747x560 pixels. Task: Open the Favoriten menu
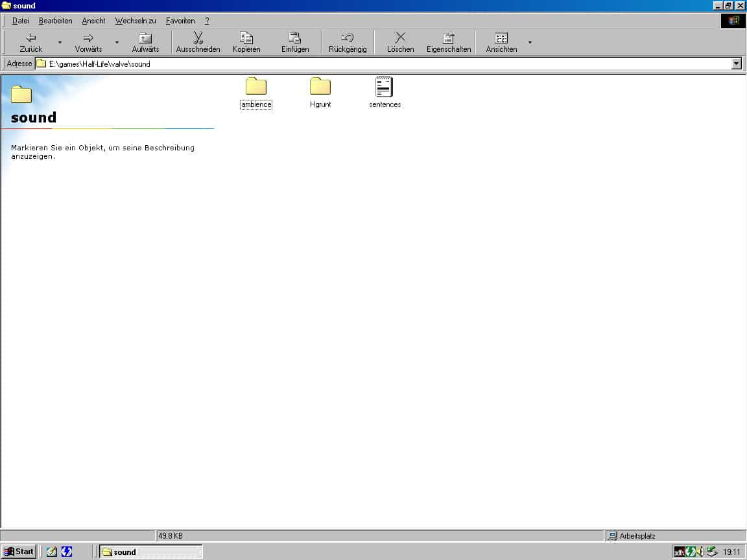point(180,21)
